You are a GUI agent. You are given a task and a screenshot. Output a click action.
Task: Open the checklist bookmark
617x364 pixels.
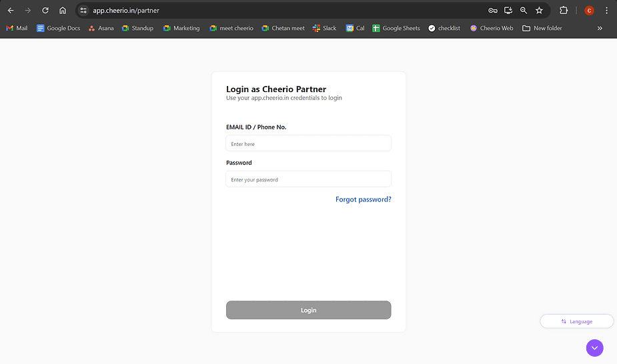444,28
